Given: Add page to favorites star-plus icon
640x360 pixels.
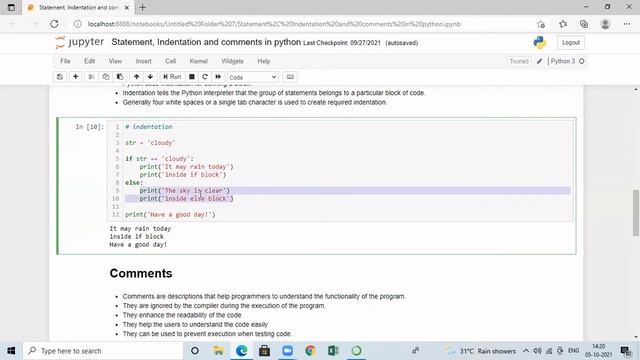Looking at the screenshot, I should pyautogui.click(x=541, y=24).
